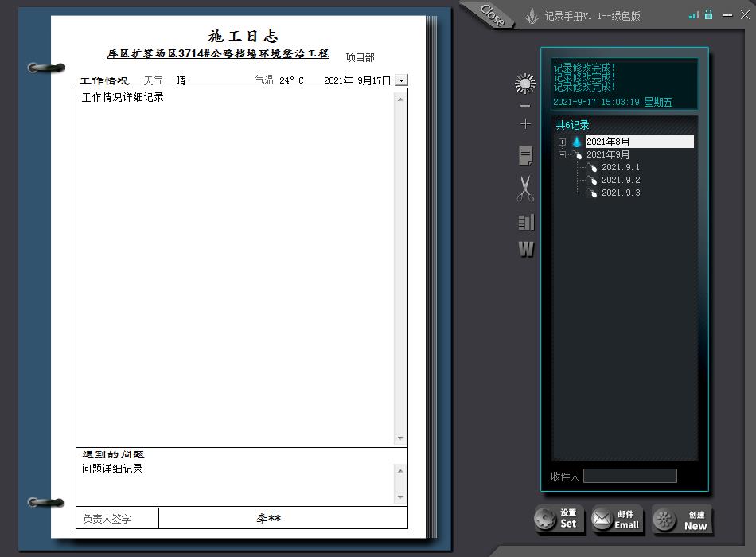This screenshot has height=557, width=756.
Task: Click the 24° C temperature value
Action: [292, 80]
